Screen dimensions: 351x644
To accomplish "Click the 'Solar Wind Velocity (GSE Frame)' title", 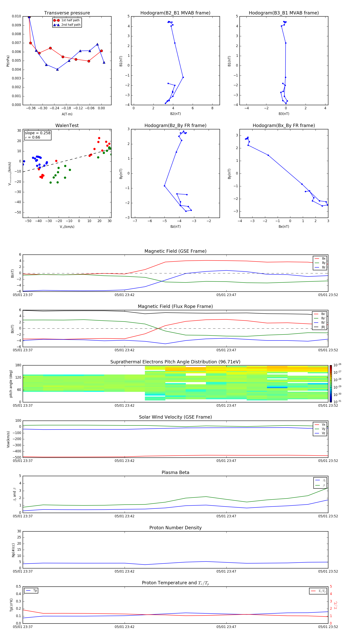I will [175, 417].
